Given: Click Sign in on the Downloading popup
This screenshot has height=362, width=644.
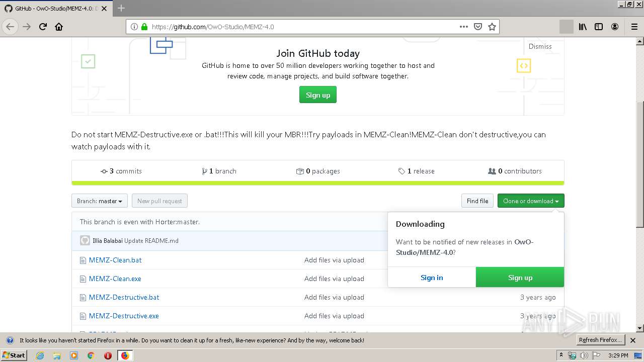Looking at the screenshot, I should pos(432,278).
